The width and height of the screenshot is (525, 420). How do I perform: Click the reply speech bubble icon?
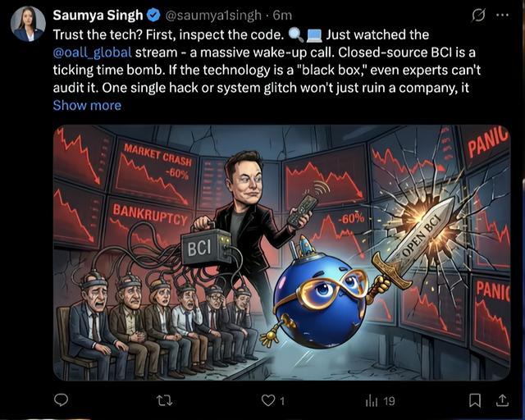point(61,400)
